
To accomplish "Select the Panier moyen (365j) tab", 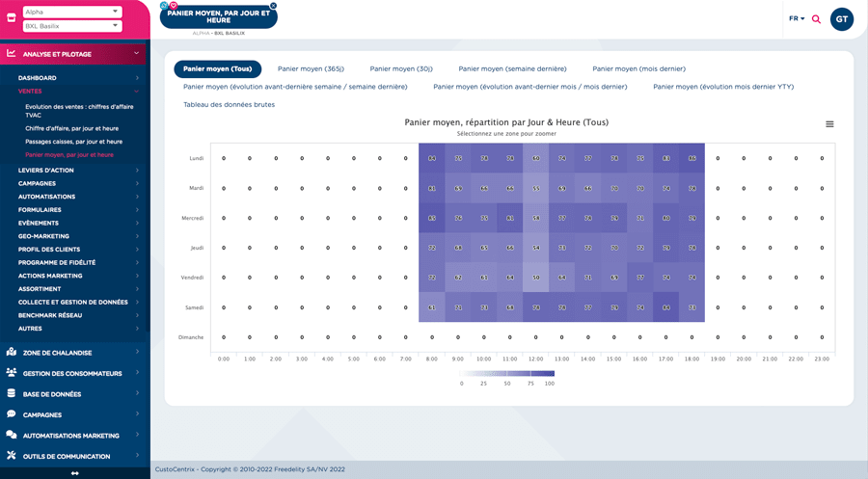I will click(311, 69).
